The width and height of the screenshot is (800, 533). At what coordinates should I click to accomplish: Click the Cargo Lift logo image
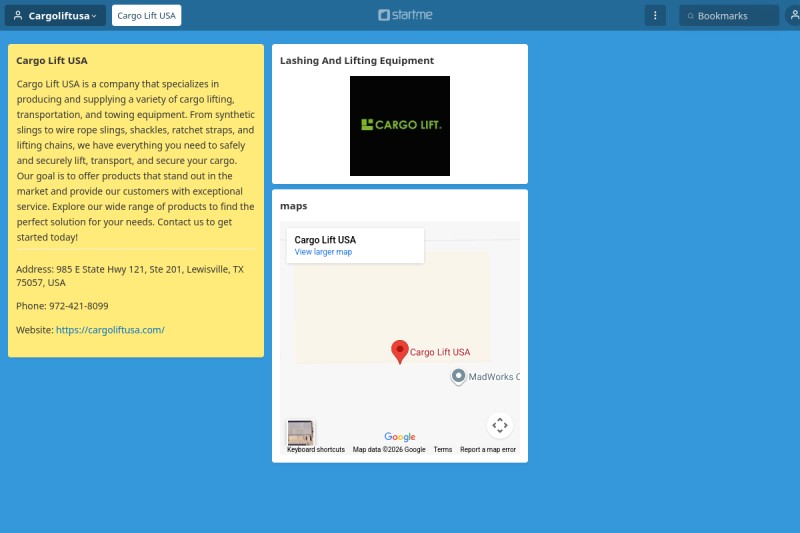point(400,126)
